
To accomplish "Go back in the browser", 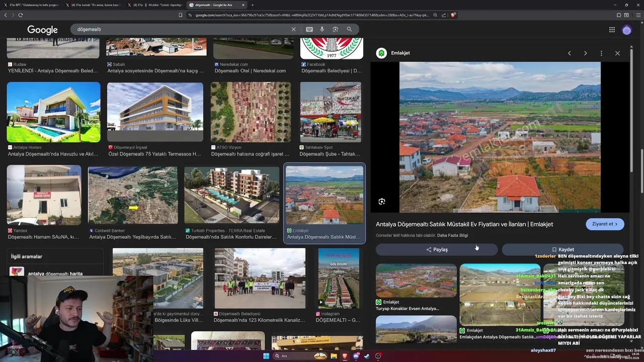I will (x=6, y=15).
